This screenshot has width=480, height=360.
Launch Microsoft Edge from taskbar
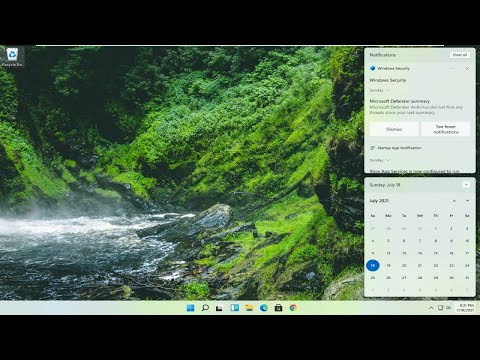(x=264, y=308)
